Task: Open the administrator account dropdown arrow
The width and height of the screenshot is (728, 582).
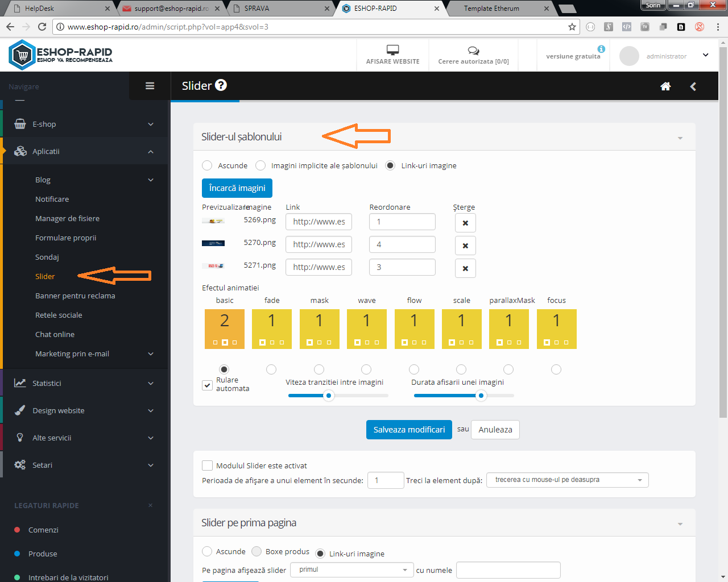Action: tap(706, 55)
